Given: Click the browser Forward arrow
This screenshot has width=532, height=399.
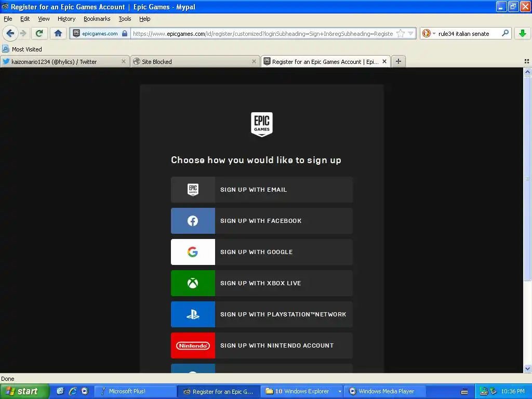Looking at the screenshot, I should coord(23,33).
